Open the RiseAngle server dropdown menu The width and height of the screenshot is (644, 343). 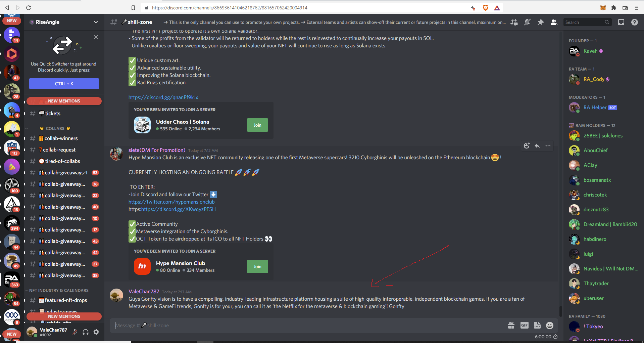pos(96,22)
